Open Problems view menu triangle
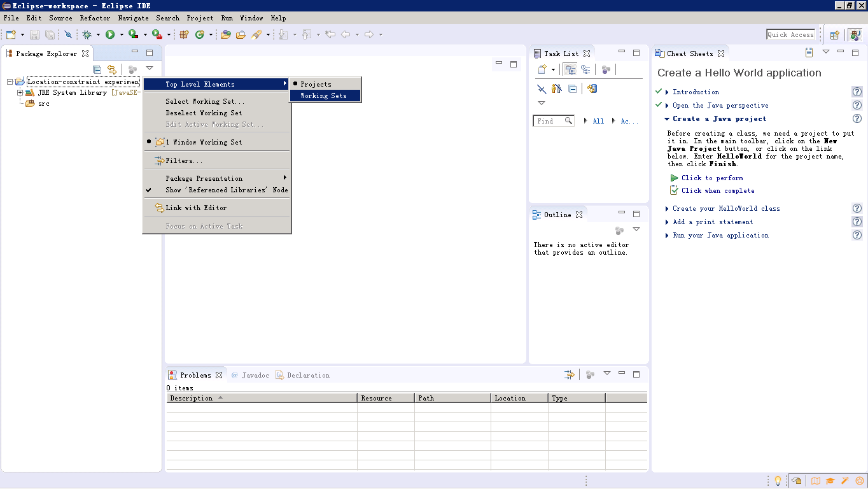The width and height of the screenshot is (868, 489). (x=606, y=374)
